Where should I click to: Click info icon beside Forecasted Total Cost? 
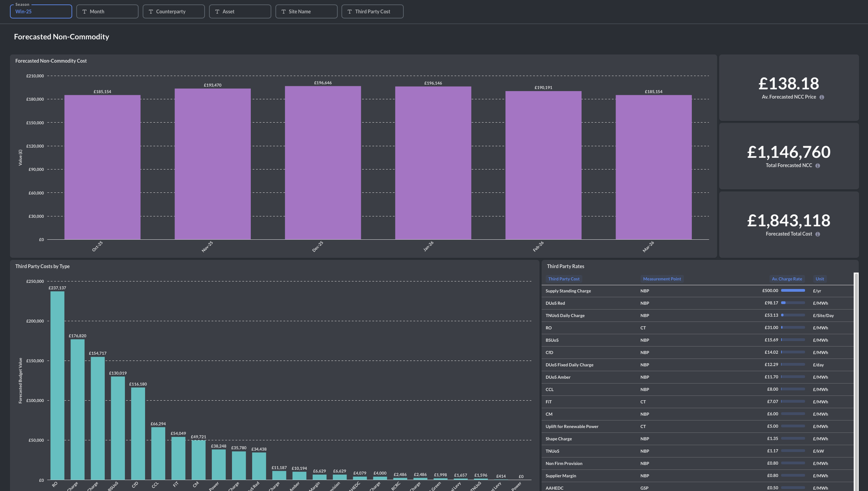click(817, 234)
